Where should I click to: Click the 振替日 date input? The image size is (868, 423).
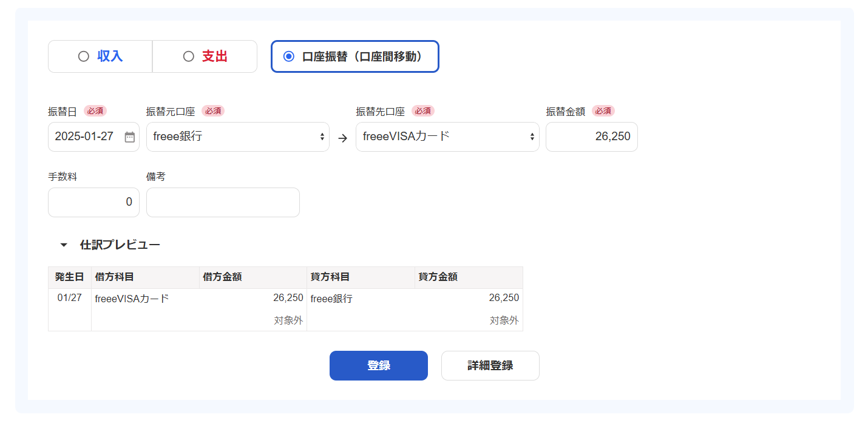(93, 137)
